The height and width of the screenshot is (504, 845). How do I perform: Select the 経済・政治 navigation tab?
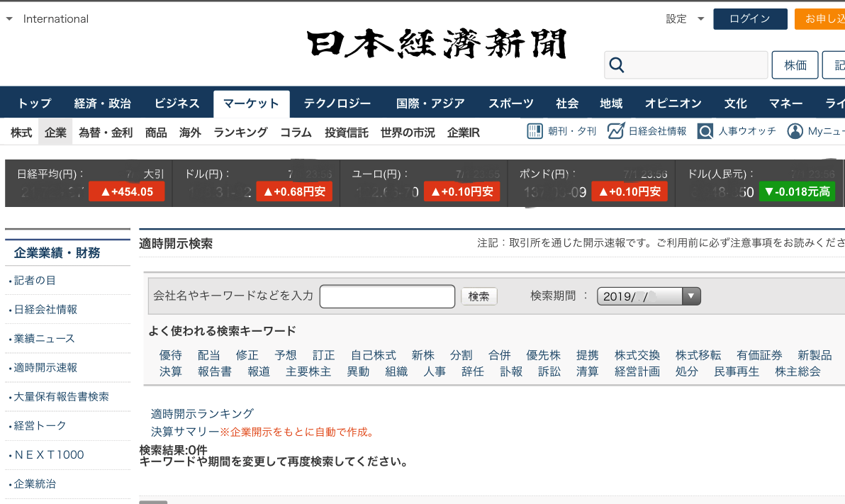(102, 103)
